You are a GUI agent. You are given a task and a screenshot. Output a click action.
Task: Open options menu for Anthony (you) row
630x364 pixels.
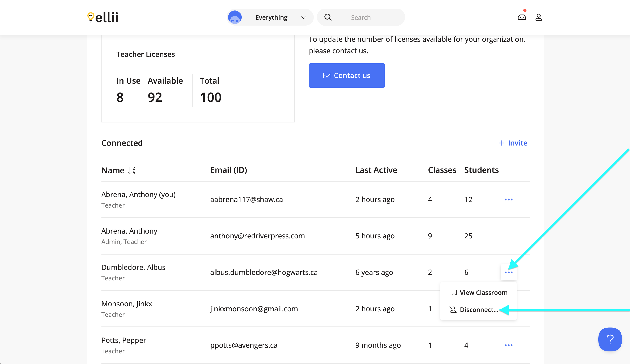pyautogui.click(x=508, y=199)
